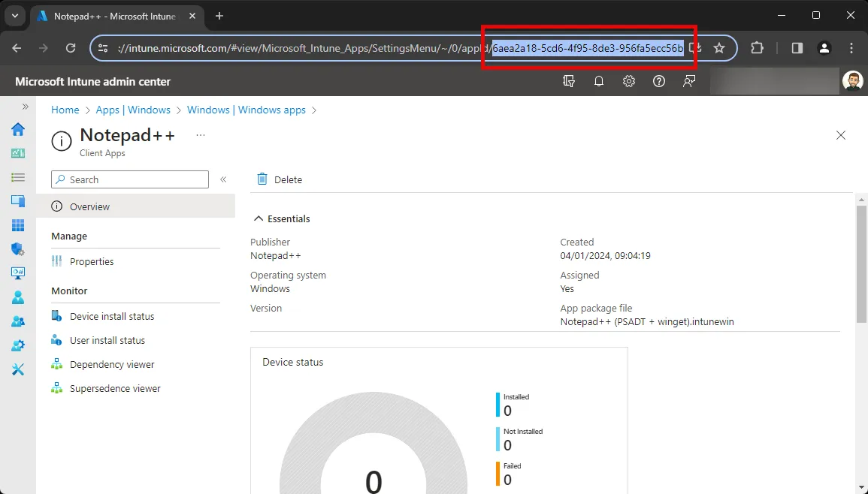Open Reports monitor icon in sidebar
Image resolution: width=868 pixels, height=494 pixels.
click(18, 273)
